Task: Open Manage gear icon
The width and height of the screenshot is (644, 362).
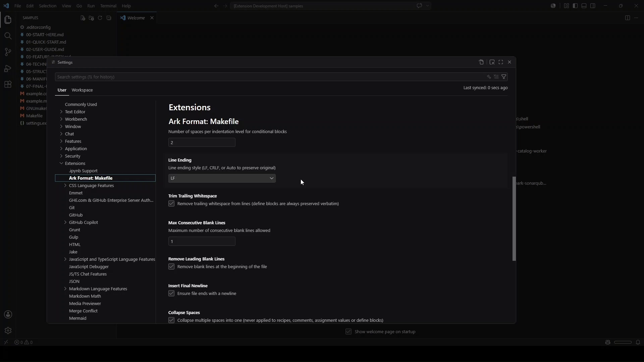Action: point(8,330)
